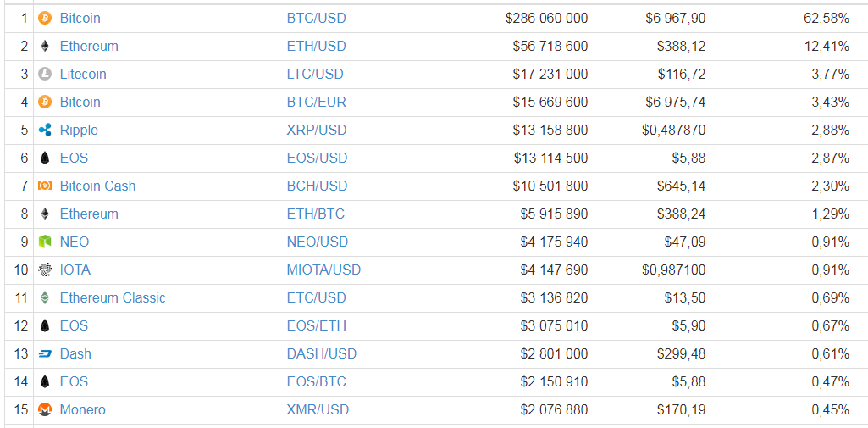This screenshot has width=868, height=428.
Task: Open the Ripple currency page link
Action: pos(79,131)
